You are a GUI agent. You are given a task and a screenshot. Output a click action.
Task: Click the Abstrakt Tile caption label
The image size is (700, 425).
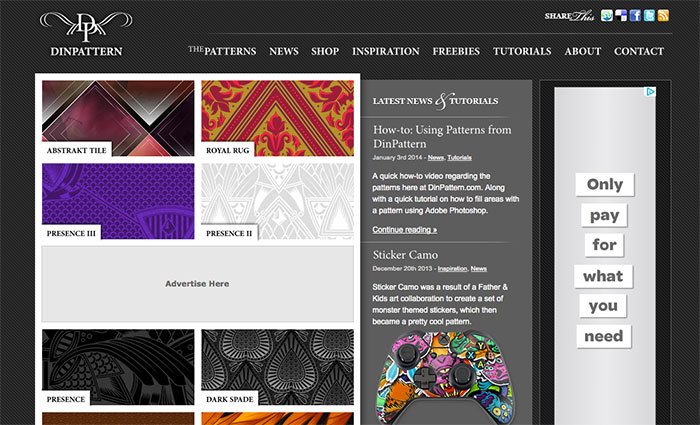[77, 150]
